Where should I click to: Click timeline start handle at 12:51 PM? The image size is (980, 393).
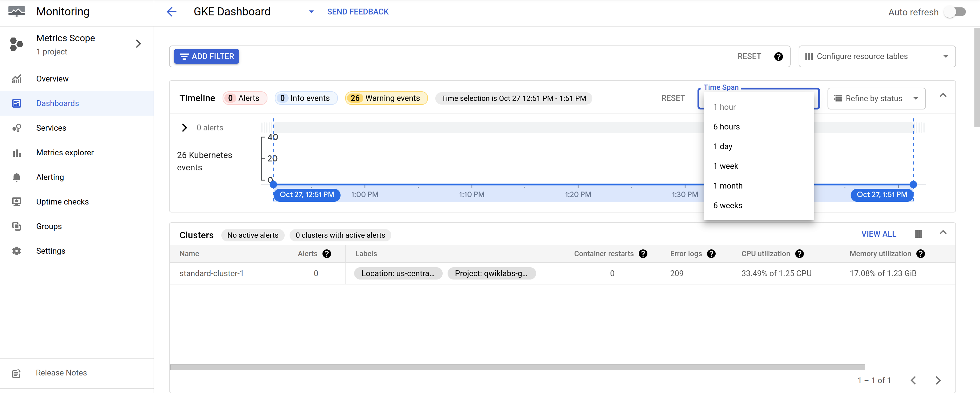(x=273, y=185)
